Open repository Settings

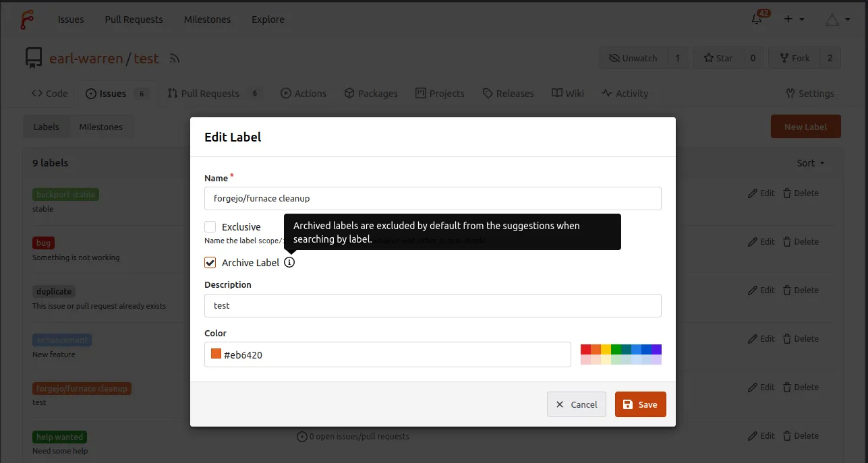809,94
